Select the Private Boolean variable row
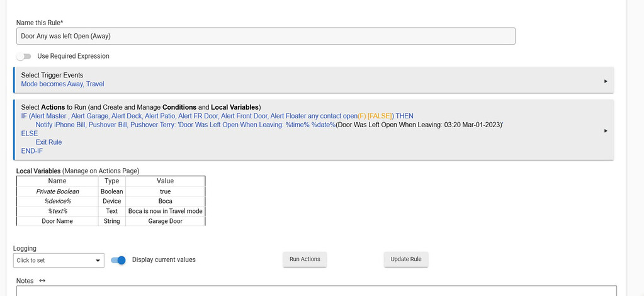The image size is (644, 296). (x=57, y=191)
